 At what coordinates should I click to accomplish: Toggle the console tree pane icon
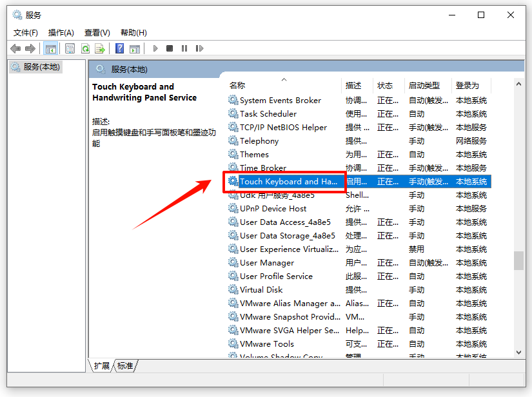(x=50, y=48)
